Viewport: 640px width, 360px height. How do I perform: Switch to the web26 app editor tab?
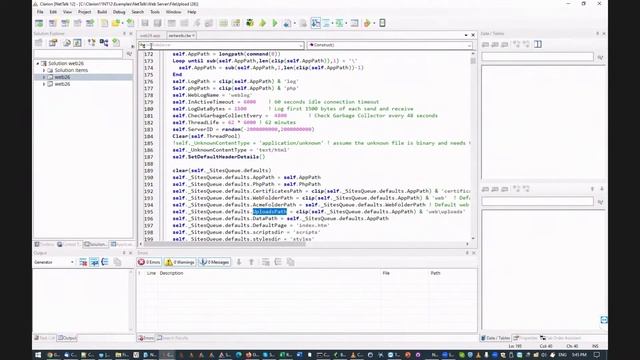(150, 36)
